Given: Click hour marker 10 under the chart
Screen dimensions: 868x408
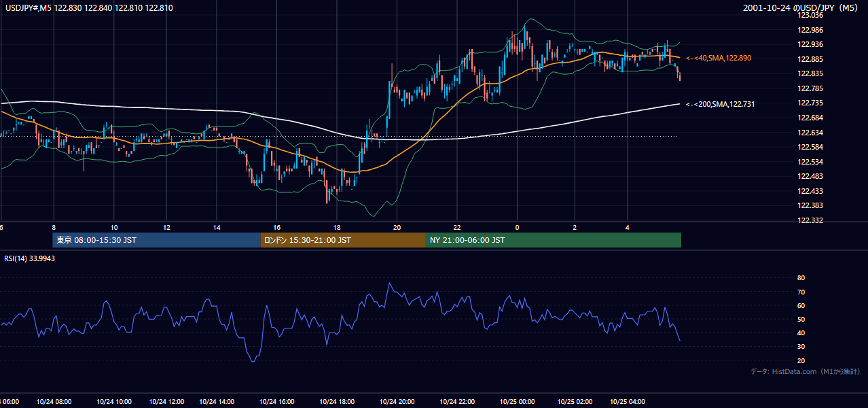Looking at the screenshot, I should point(114,227).
